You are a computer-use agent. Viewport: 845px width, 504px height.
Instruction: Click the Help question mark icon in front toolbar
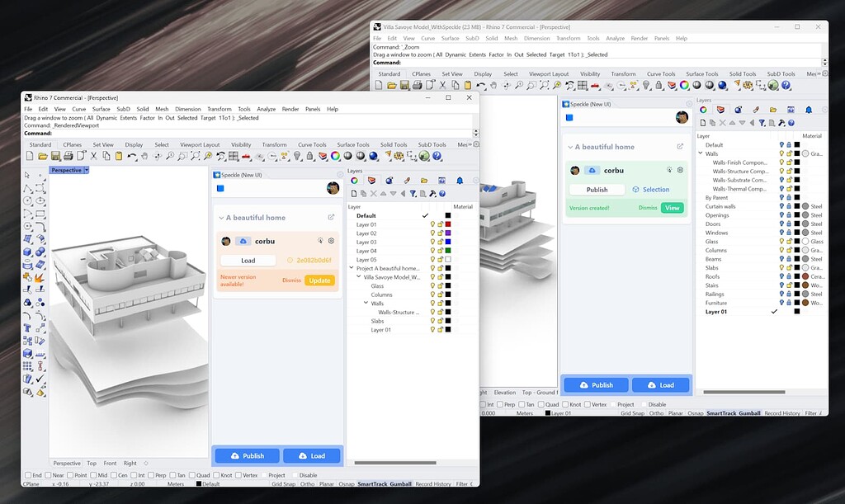tap(437, 156)
